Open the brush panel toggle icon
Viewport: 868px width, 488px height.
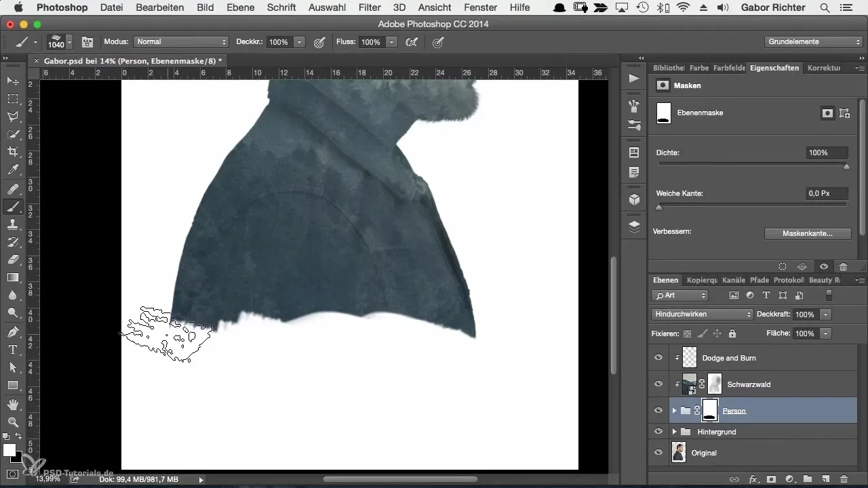(87, 42)
